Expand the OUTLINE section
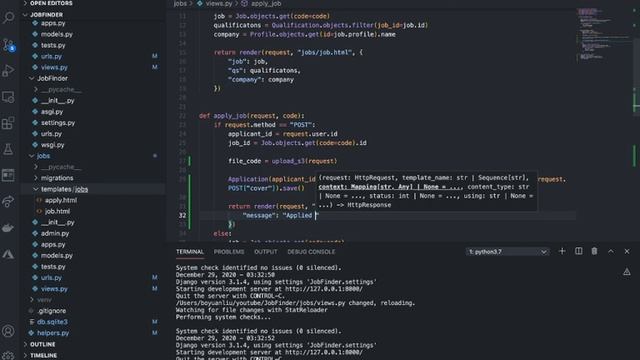 [42, 344]
